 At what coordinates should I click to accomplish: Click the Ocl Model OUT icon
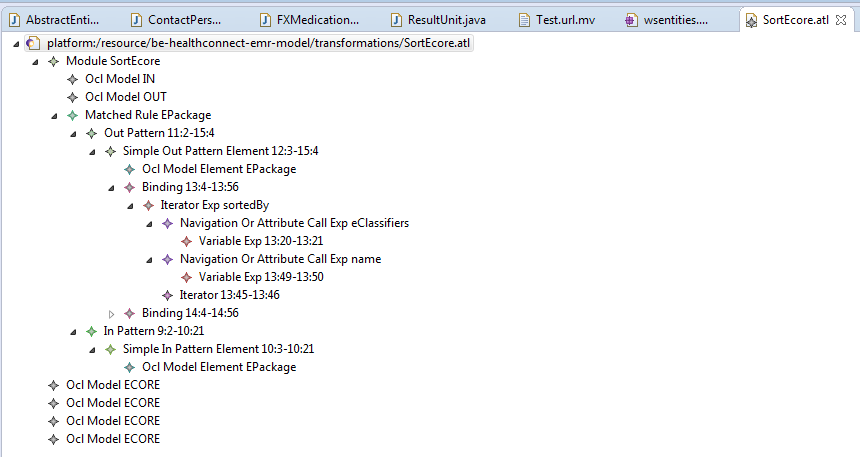click(72, 98)
